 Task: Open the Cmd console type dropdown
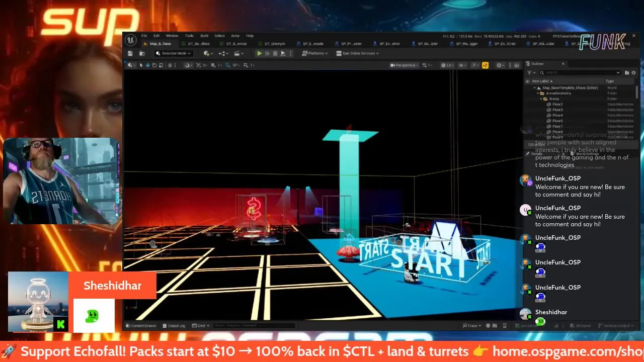click(x=201, y=326)
